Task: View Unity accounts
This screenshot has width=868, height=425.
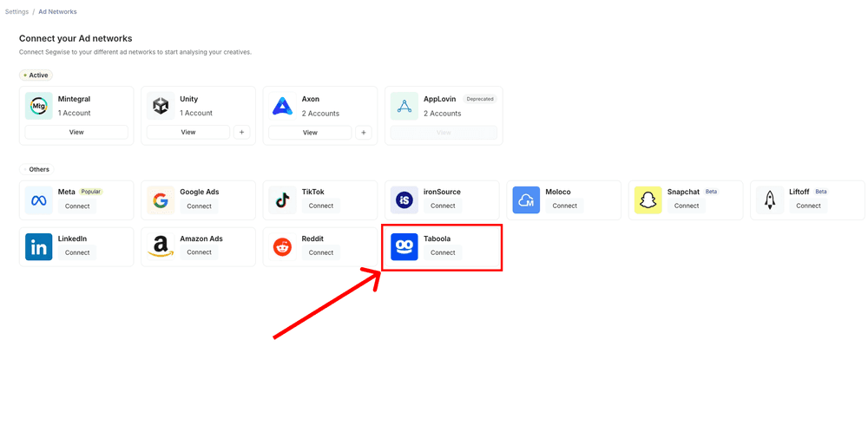Action: click(188, 132)
